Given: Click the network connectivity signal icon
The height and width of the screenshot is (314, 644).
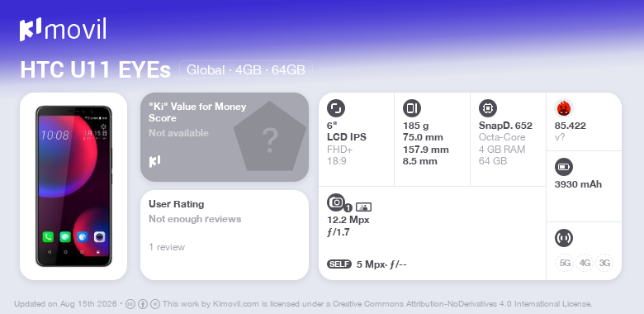Looking at the screenshot, I should click(564, 238).
